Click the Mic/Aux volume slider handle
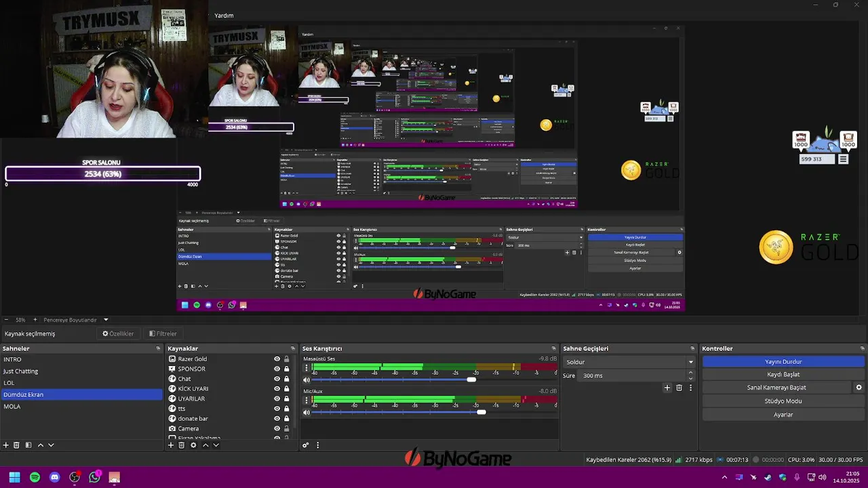This screenshot has height=488, width=868. coord(481,412)
